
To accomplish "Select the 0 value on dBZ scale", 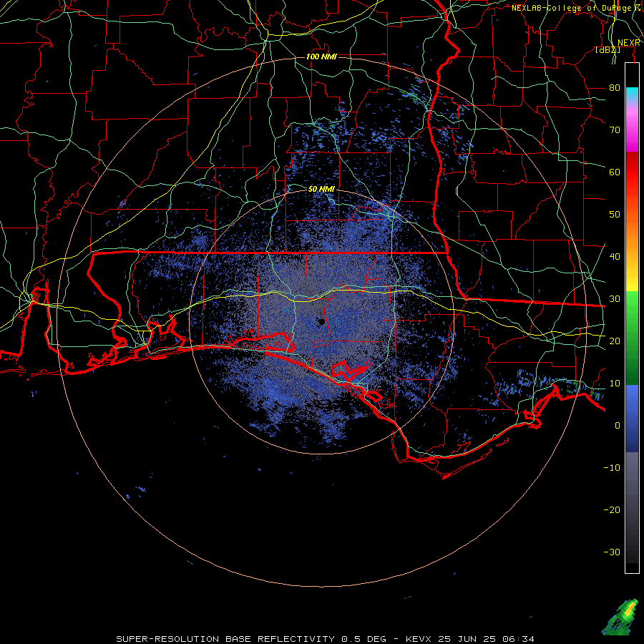I will pyautogui.click(x=618, y=426).
